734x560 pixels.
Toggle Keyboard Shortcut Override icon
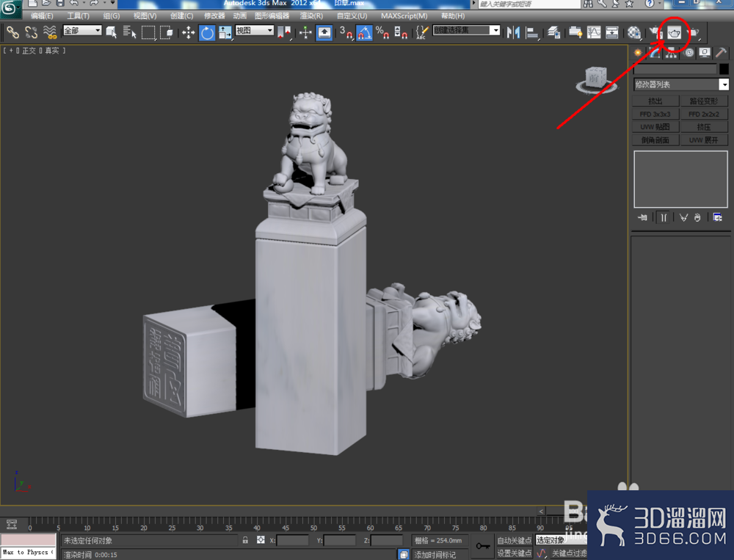(x=324, y=33)
